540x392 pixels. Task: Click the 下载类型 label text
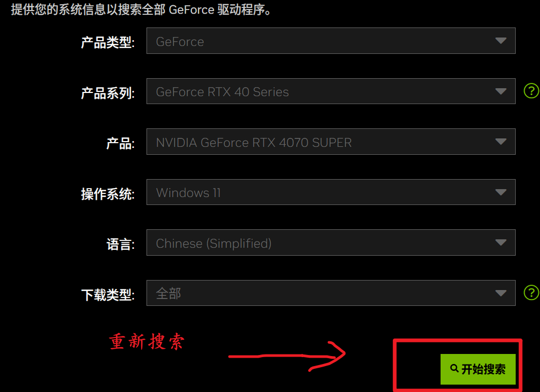tap(108, 295)
